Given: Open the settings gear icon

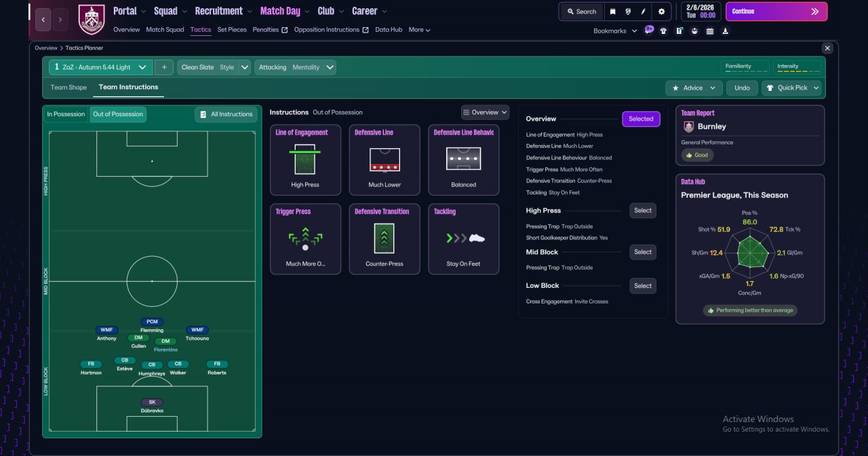Looking at the screenshot, I should 661,12.
